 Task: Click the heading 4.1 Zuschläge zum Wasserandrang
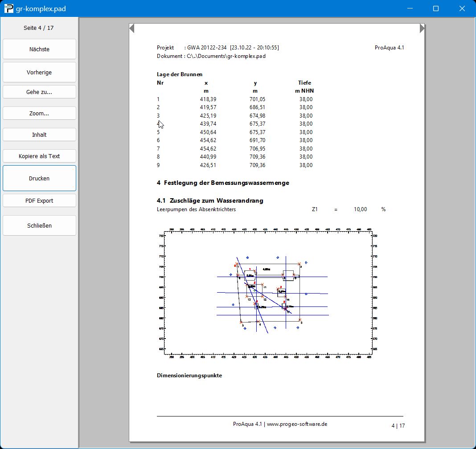click(210, 200)
